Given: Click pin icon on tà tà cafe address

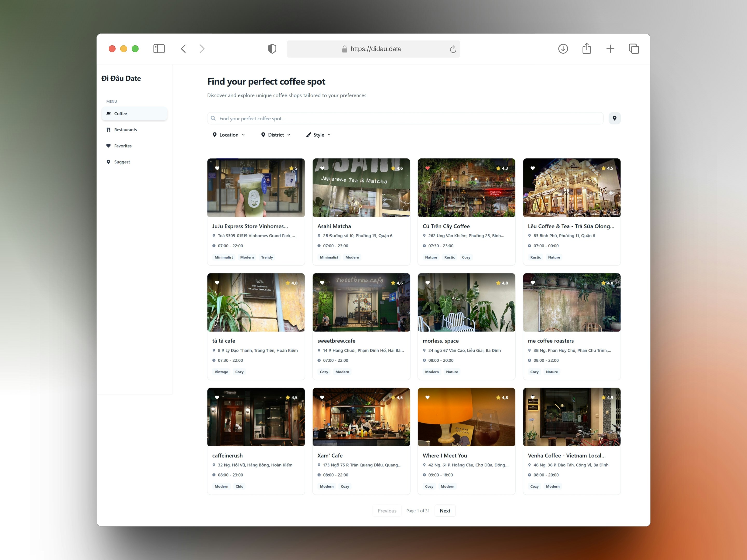Looking at the screenshot, I should click(x=214, y=350).
